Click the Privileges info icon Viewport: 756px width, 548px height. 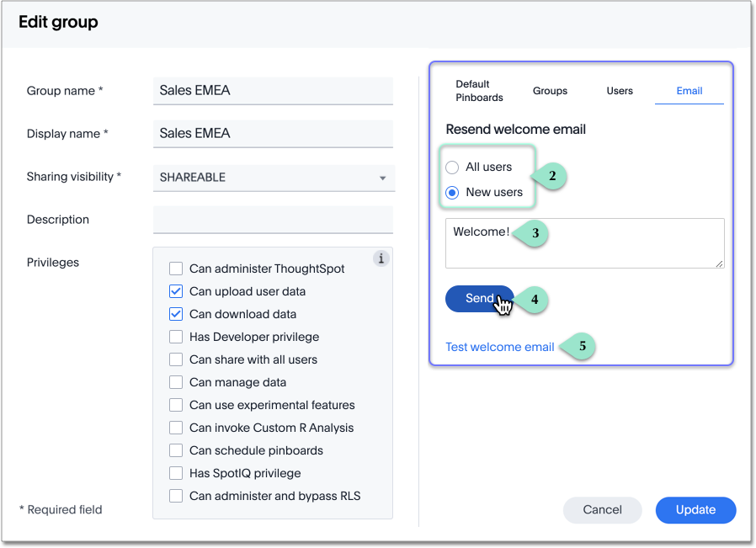coord(381,258)
